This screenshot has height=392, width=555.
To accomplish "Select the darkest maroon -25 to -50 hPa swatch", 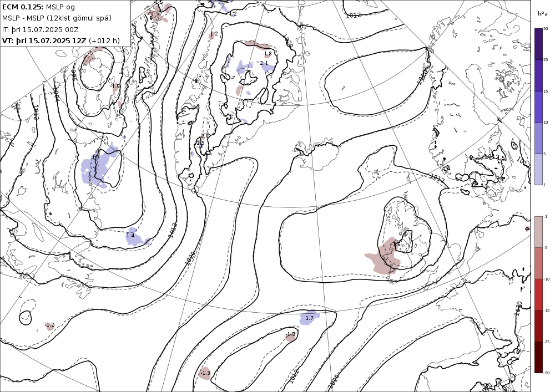I will coord(538,357).
